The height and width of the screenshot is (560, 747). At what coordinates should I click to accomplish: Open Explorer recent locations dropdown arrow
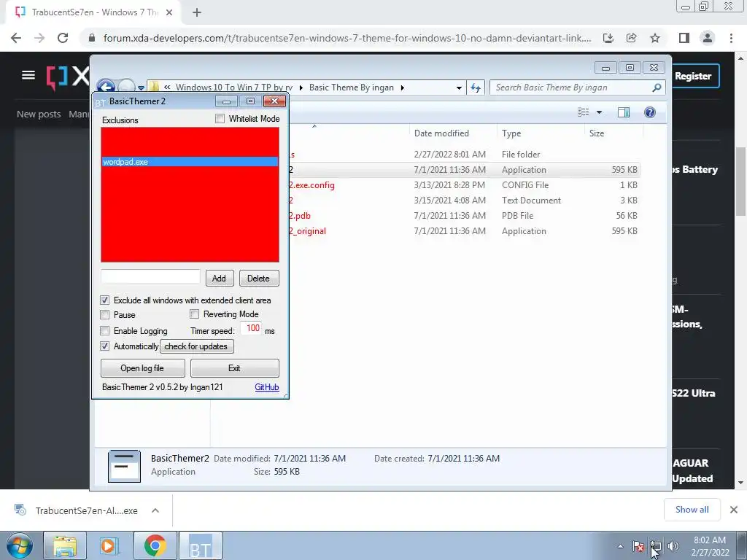pyautogui.click(x=141, y=87)
